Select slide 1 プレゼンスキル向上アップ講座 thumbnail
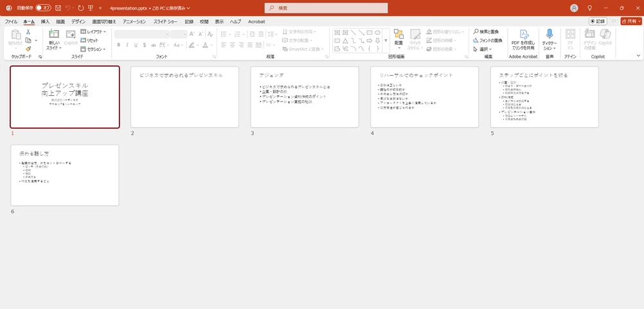Screen dimensions: 644x309 coord(65,97)
